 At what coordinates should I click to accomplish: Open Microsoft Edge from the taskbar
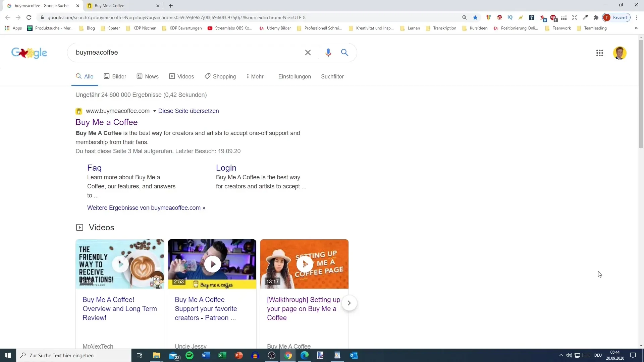tap(305, 355)
